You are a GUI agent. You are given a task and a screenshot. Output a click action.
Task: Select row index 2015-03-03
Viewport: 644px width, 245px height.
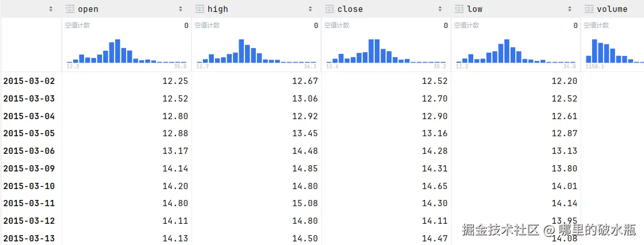click(x=29, y=98)
